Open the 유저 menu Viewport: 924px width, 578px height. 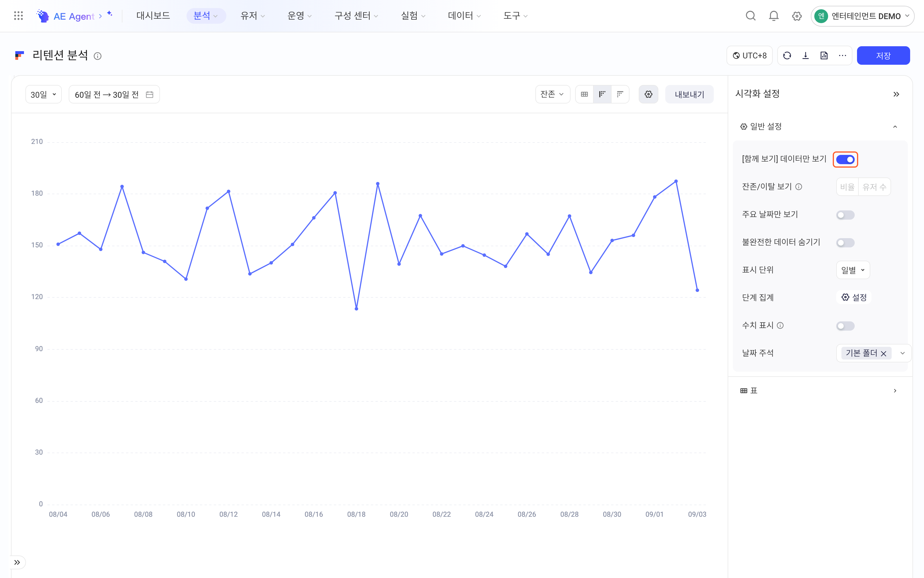tap(253, 16)
